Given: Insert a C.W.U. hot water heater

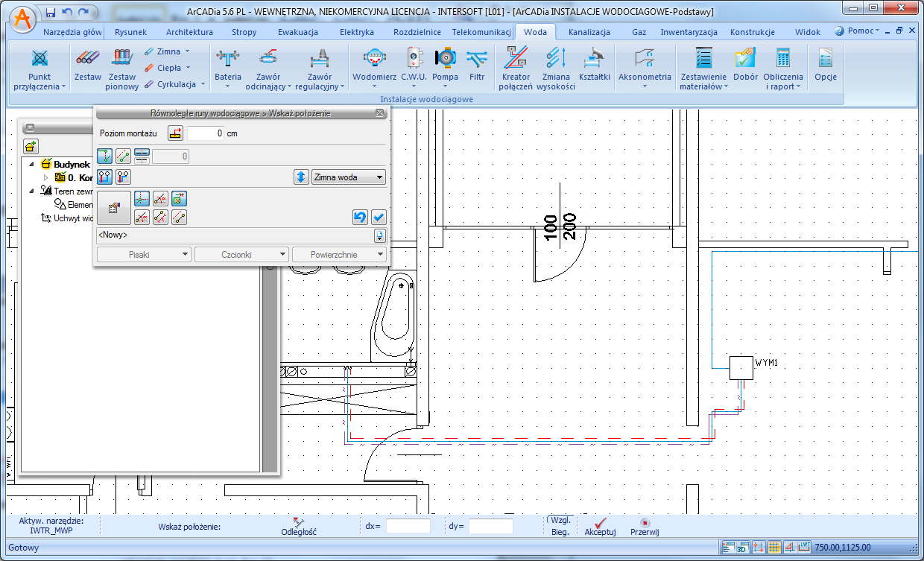Looking at the screenshot, I should pos(414,69).
